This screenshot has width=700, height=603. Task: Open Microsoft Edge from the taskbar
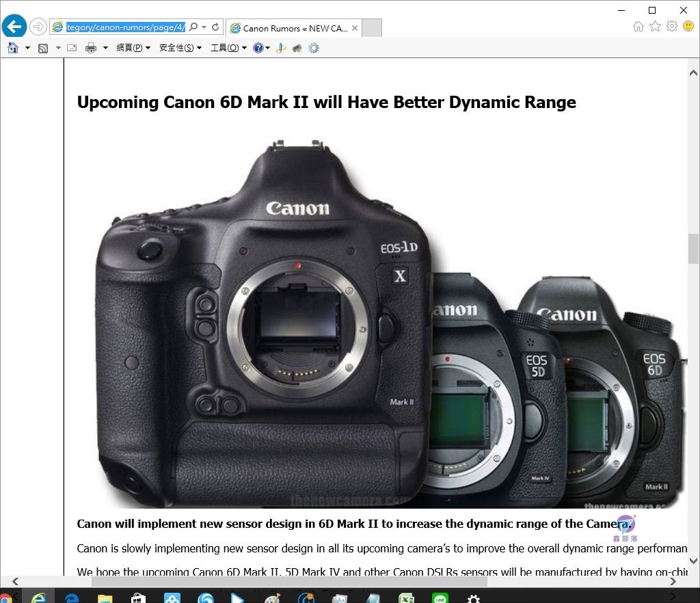click(x=72, y=598)
